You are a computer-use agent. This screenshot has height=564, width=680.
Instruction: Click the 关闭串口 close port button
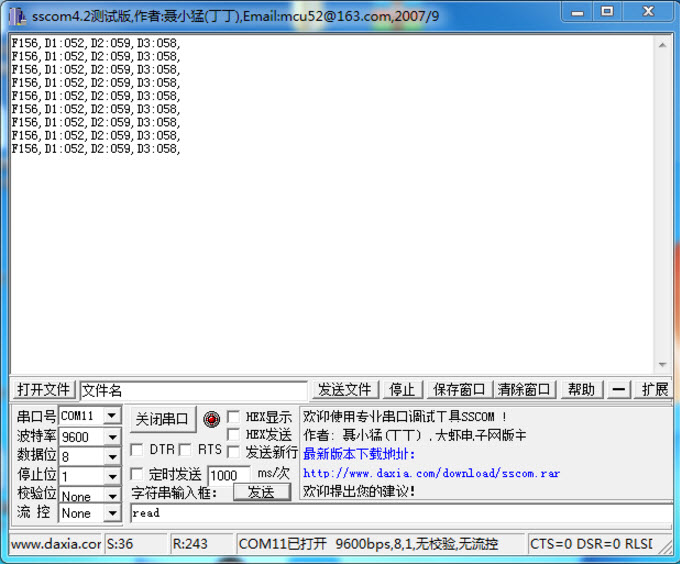click(162, 419)
